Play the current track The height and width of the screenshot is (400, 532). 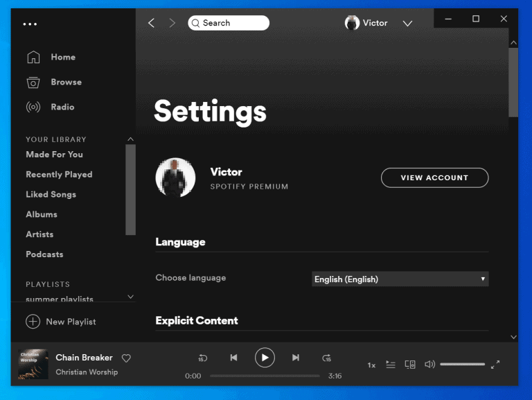pos(265,358)
